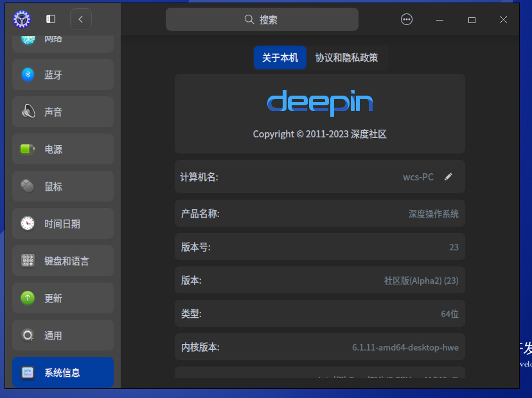Open 时间日期 date and time settings
The width and height of the screenshot is (532, 398).
[x=27, y=223]
